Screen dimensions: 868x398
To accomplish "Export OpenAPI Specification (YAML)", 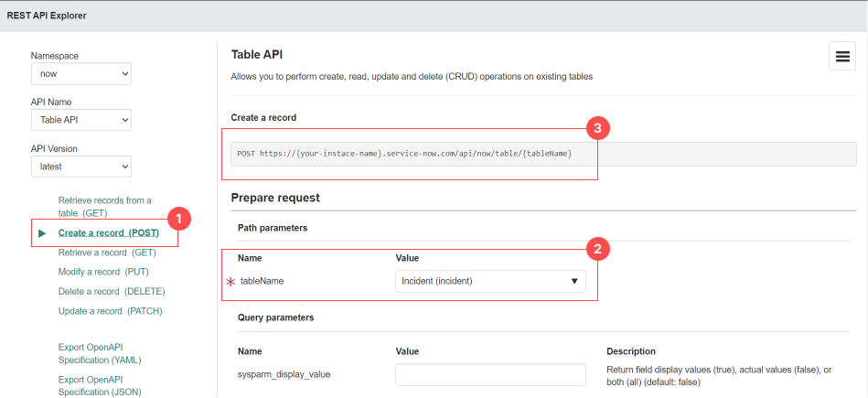I will 100,353.
